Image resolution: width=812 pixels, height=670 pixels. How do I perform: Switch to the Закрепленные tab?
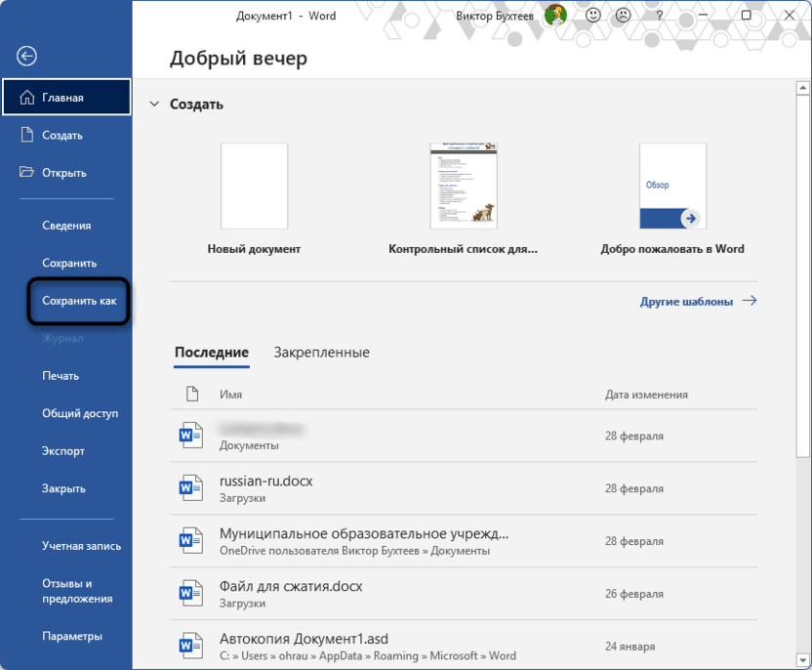coord(322,353)
